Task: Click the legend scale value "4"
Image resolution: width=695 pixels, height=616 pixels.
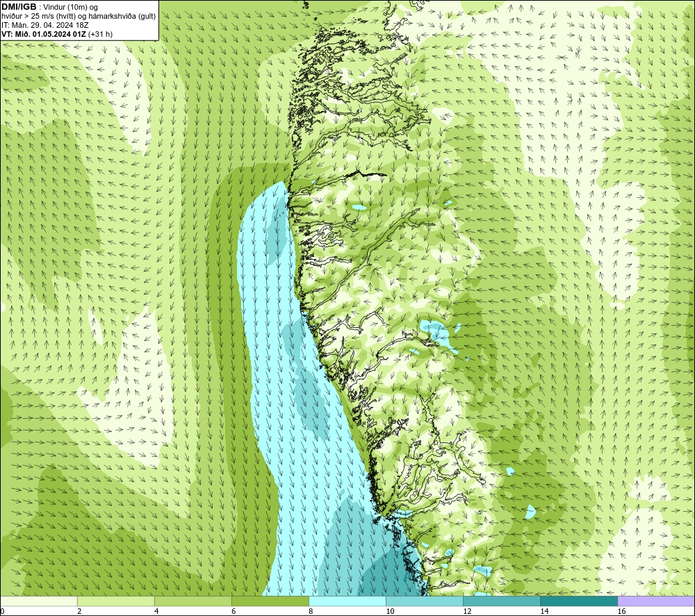Action: coord(156,612)
